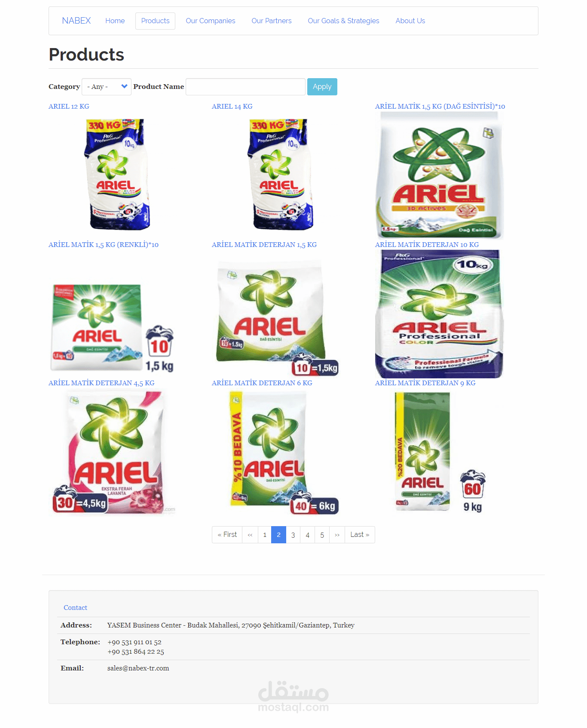Open Our Goals & Strategies page
This screenshot has height=728, width=587.
343,21
